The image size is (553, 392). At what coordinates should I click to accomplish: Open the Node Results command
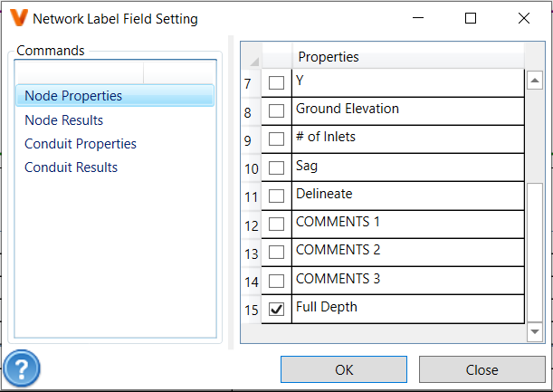(x=64, y=120)
